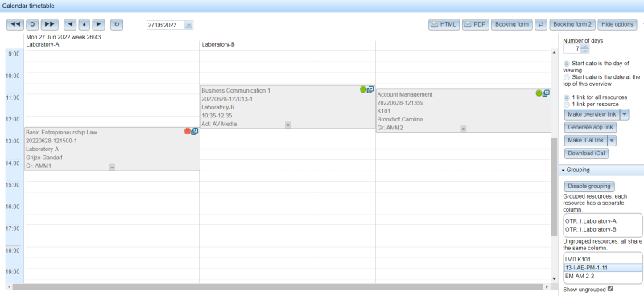The width and height of the screenshot is (644, 296).
Task: Open the date picker dropdown arrow
Action: 188,25
